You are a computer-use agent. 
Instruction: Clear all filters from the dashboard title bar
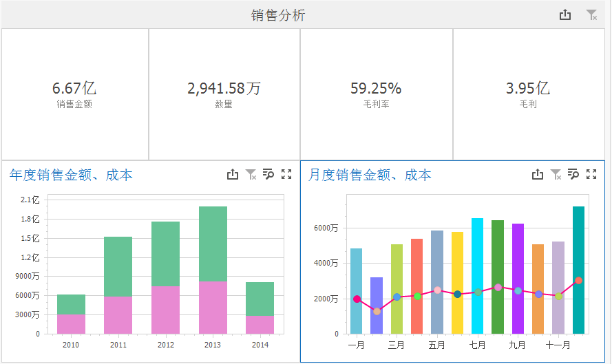pyautogui.click(x=591, y=14)
